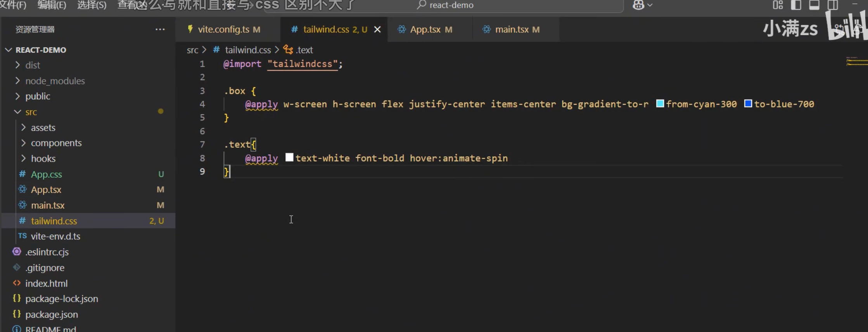
Task: Toggle the bottom panel visibility
Action: (814, 5)
